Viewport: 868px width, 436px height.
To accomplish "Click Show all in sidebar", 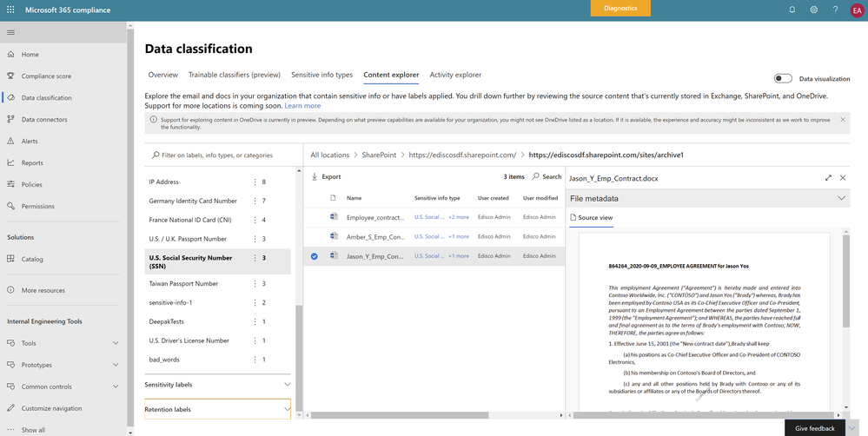I will pyautogui.click(x=33, y=429).
